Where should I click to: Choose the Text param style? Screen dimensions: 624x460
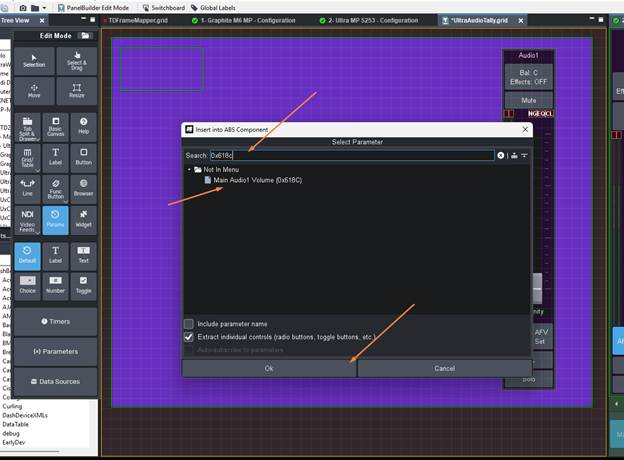[84, 256]
